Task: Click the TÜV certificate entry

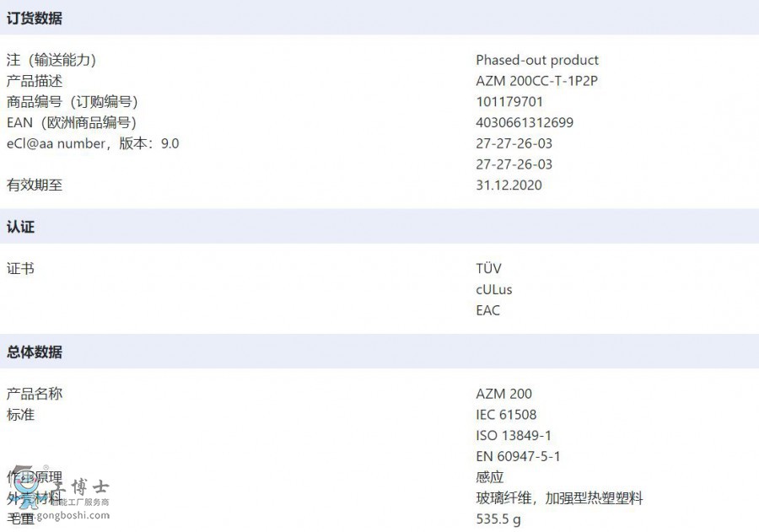Action: coord(488,268)
